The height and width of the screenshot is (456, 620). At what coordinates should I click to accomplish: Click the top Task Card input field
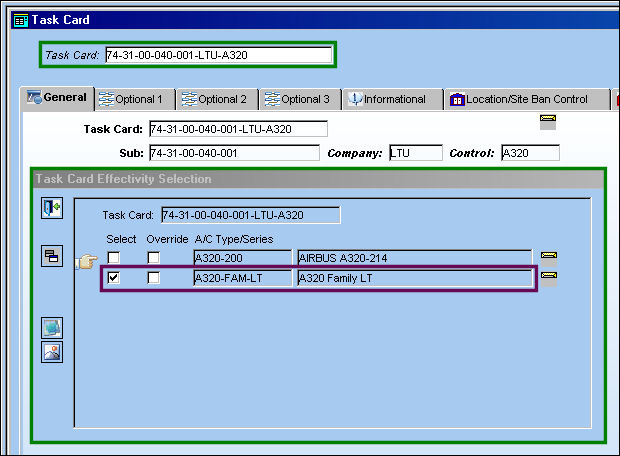pyautogui.click(x=219, y=55)
